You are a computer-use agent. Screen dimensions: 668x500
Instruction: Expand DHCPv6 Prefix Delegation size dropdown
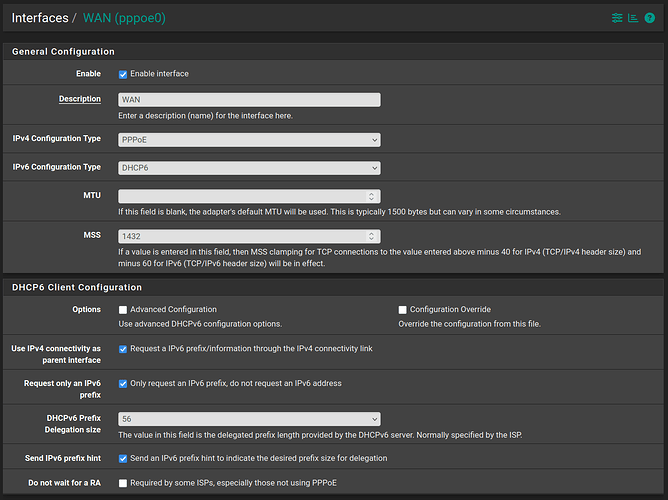[x=248, y=419]
